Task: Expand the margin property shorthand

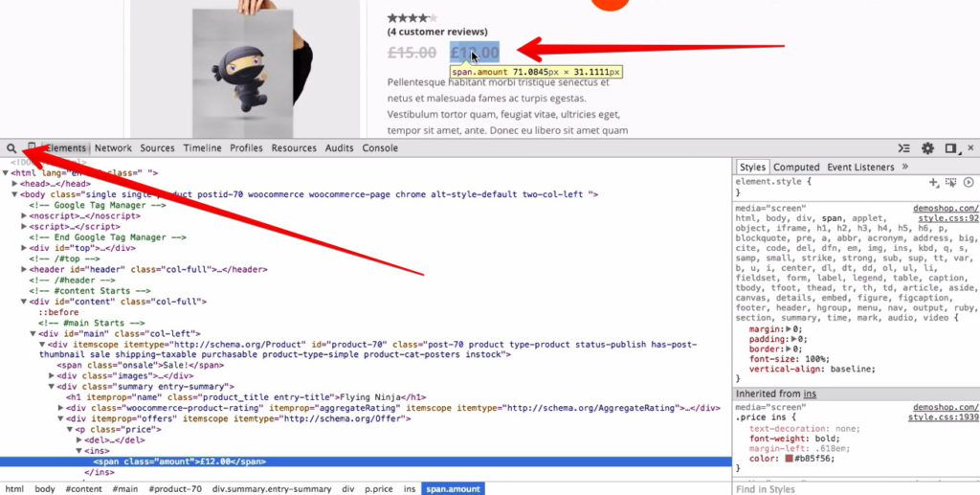Action: pos(789,329)
